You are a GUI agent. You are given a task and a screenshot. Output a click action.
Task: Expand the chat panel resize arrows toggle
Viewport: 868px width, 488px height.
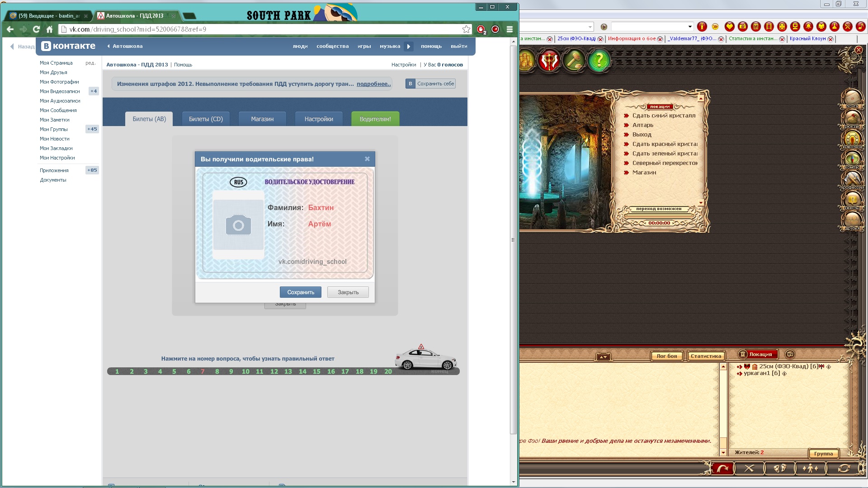pyautogui.click(x=603, y=357)
